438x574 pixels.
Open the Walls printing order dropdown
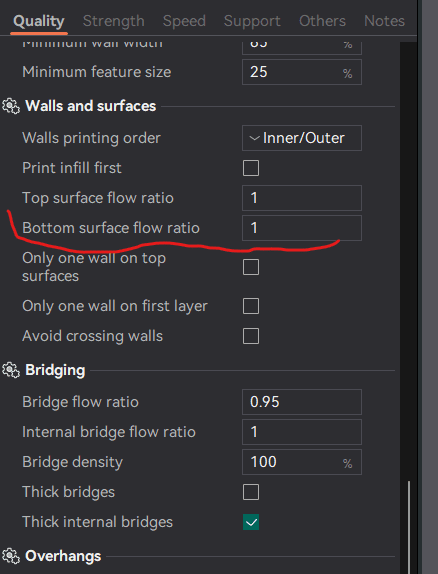302,138
